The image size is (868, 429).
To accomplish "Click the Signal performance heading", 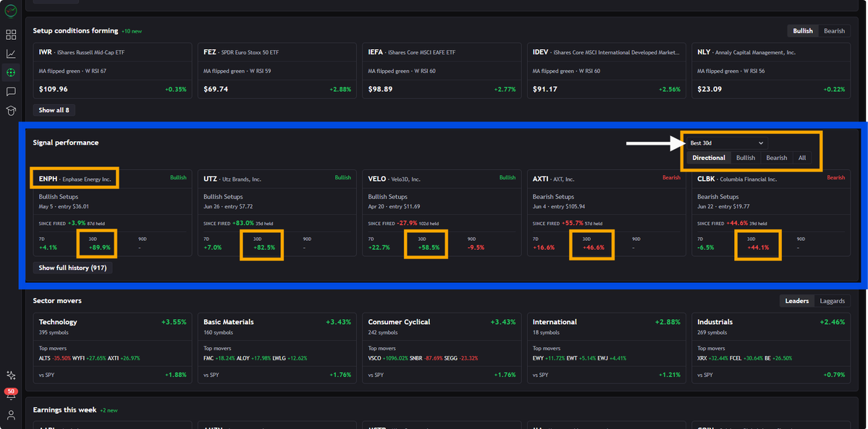I will point(66,143).
